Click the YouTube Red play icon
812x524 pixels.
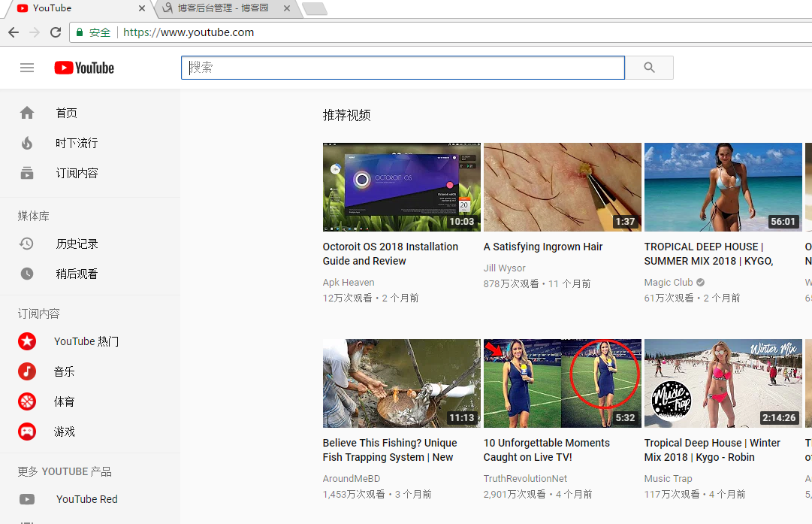(x=27, y=499)
